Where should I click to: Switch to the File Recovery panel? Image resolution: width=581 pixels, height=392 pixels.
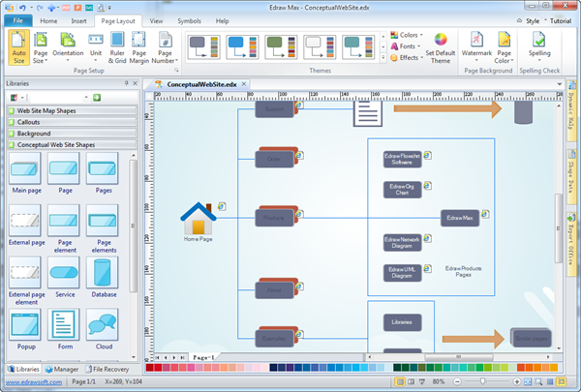[108, 369]
